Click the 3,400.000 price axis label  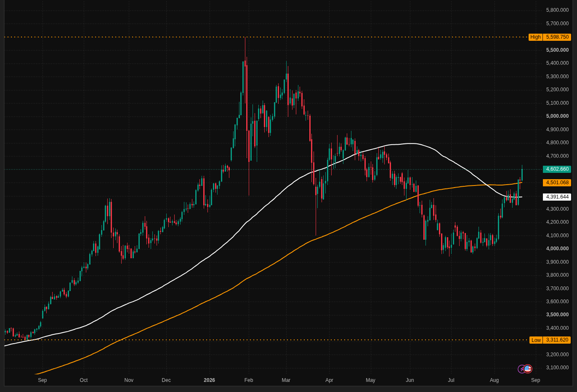coord(557,328)
